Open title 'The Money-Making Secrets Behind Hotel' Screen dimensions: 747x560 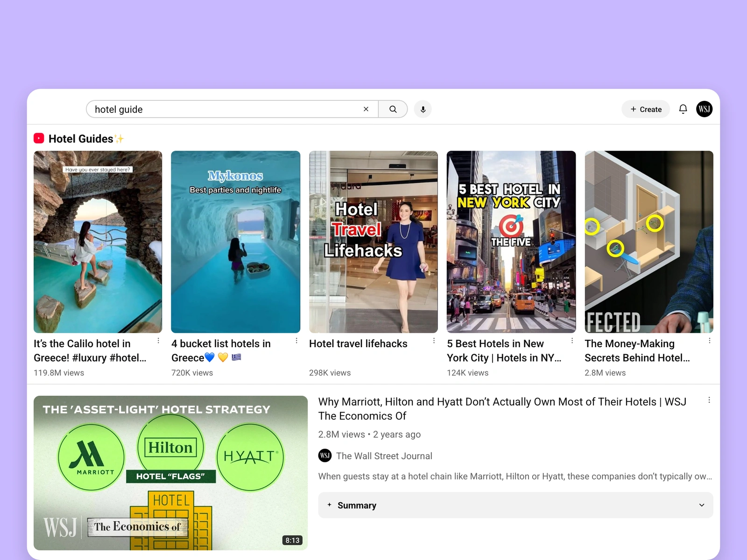[x=637, y=350]
